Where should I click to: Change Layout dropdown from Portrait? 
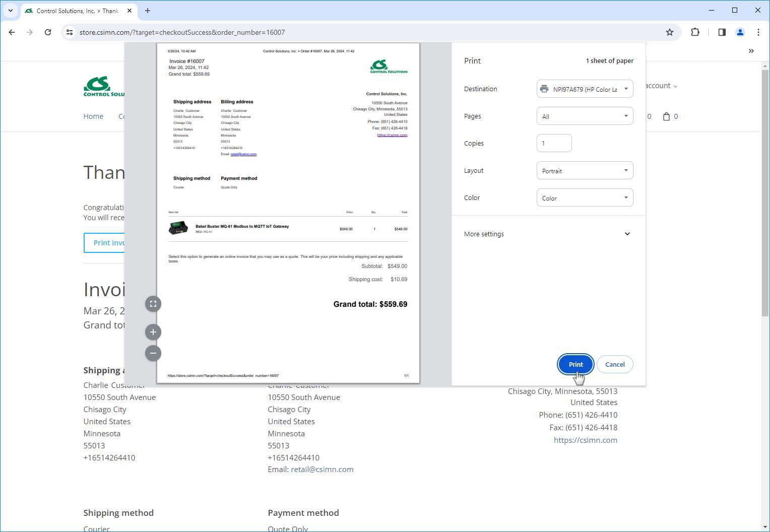click(585, 171)
